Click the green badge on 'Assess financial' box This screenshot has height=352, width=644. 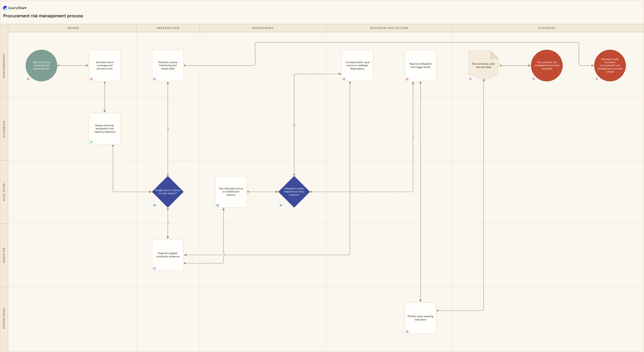(x=91, y=142)
